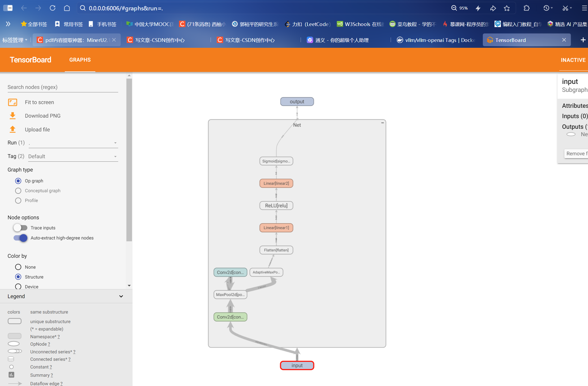This screenshot has height=386, width=588.
Task: Click Namespace help question mark link
Action: point(59,337)
